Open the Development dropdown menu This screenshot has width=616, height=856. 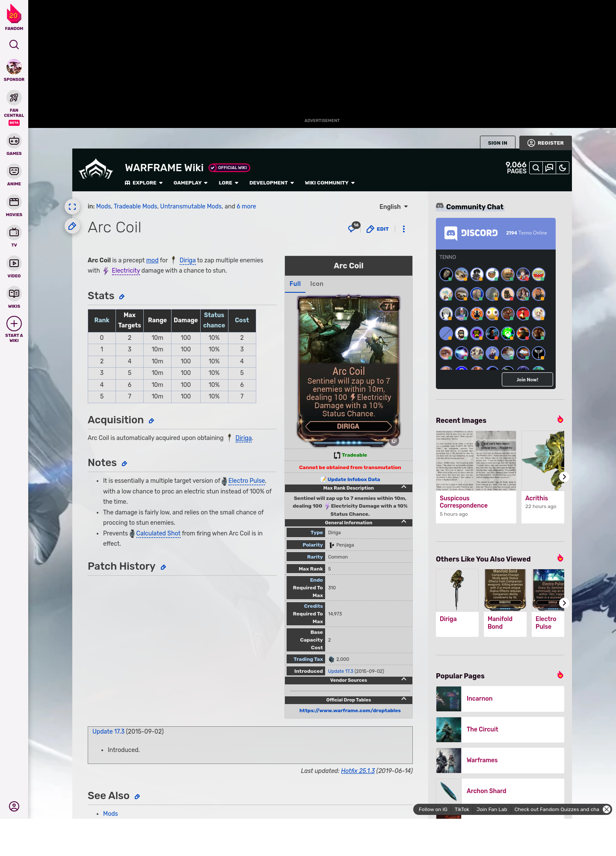(272, 183)
